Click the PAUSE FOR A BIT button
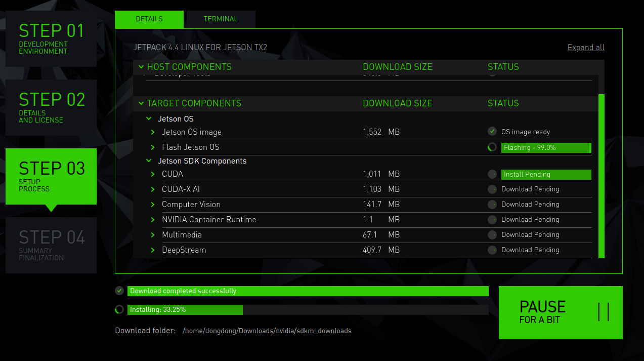This screenshot has height=361, width=644. (x=561, y=312)
